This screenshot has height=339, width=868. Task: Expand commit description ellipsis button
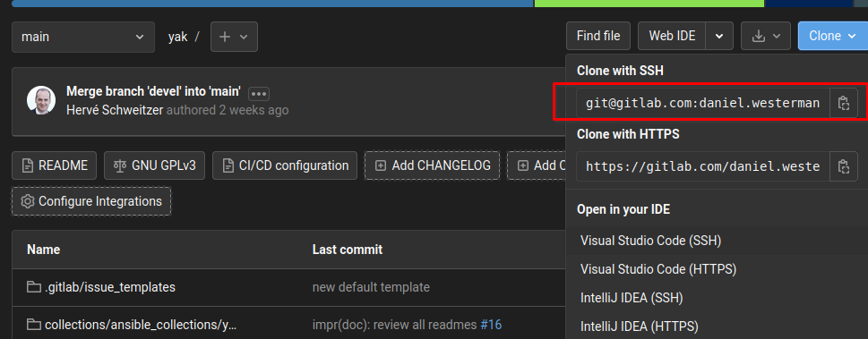point(259,93)
